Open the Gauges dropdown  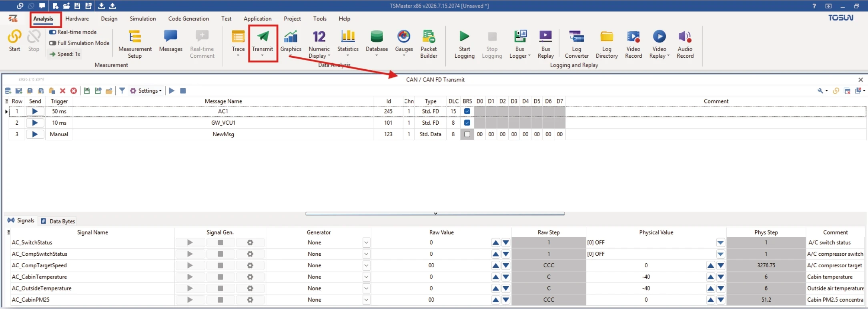[x=404, y=56]
